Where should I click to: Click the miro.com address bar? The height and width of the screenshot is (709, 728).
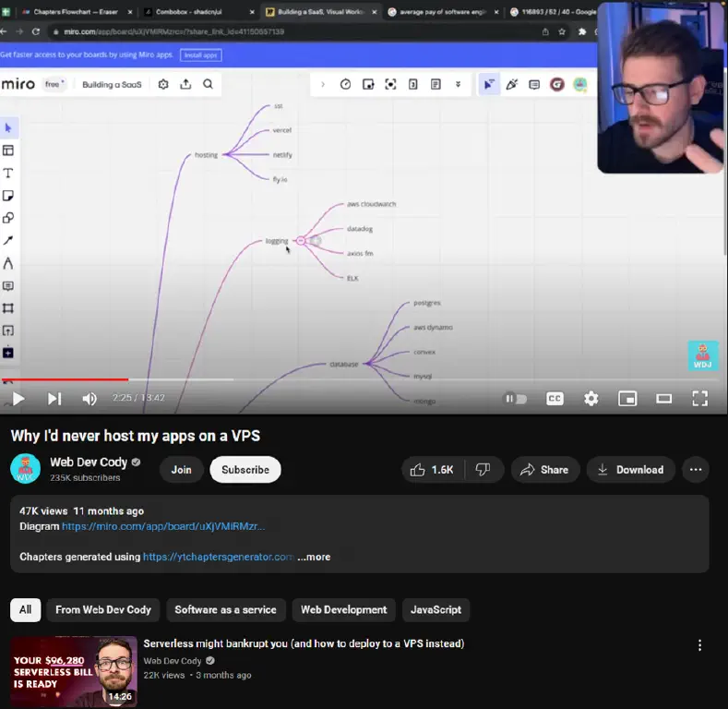[295, 31]
